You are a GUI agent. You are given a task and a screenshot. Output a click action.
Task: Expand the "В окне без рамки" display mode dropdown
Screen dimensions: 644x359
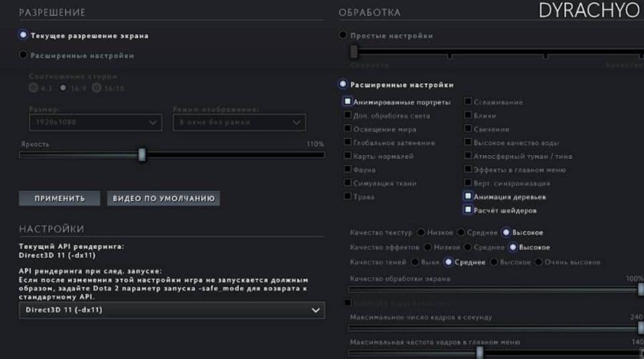(x=238, y=122)
